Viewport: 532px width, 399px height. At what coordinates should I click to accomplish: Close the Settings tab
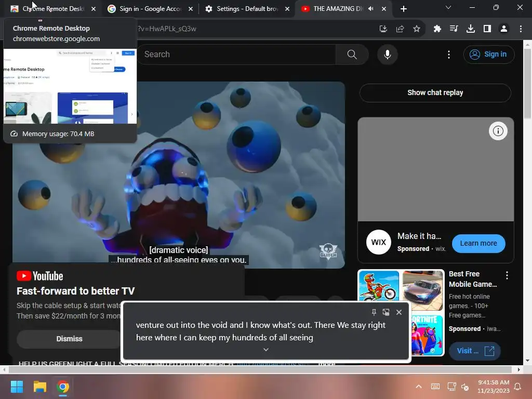tap(287, 9)
